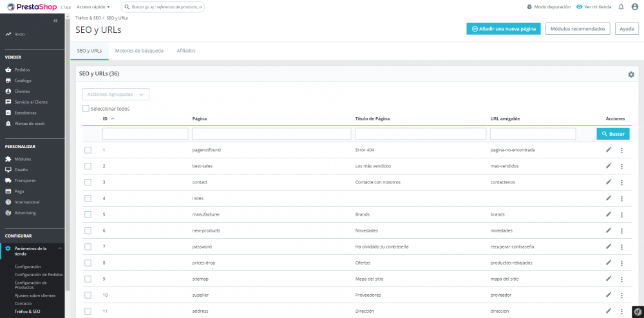Open more actions for manufacturer row
644x318 pixels.
(x=621, y=214)
